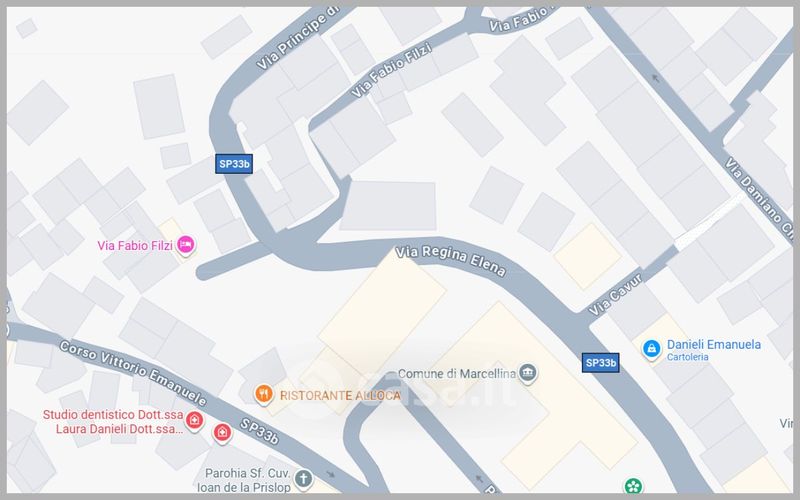Open the Danieli Emanuela Cartoleria label
The height and width of the screenshot is (500, 800).
pos(714,350)
